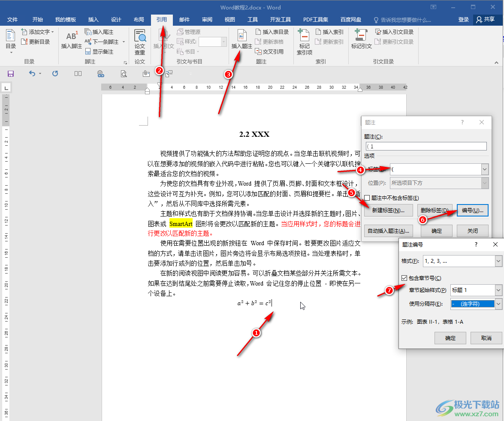Viewport: 504px width, 421px height.
Task: Open the PDF工具集 tab
Action: click(316, 20)
